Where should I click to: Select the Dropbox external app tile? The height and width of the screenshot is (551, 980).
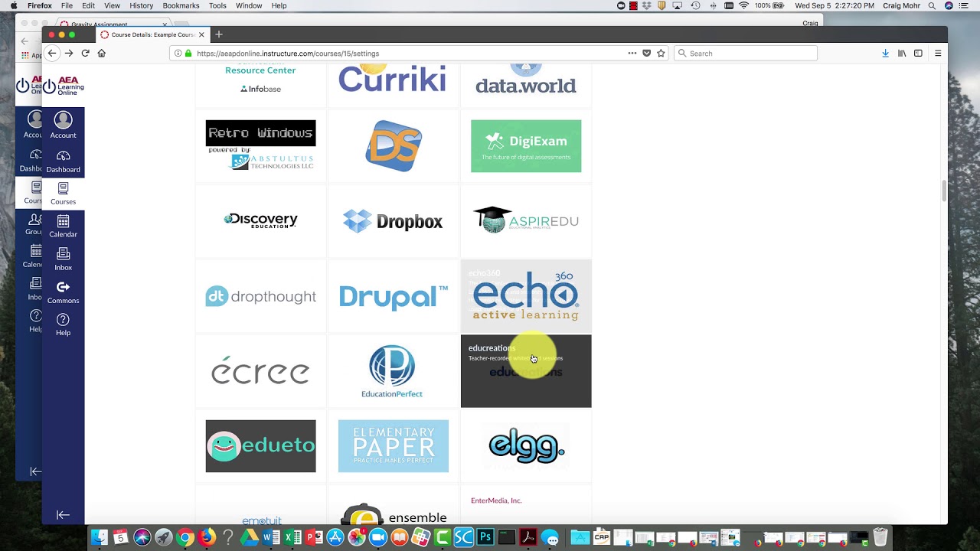[x=394, y=221]
